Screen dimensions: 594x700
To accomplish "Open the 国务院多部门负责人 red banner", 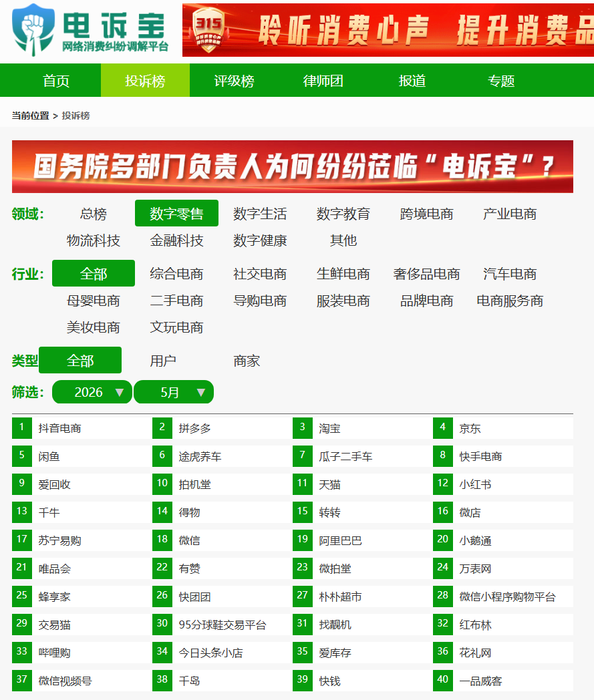I will click(293, 166).
